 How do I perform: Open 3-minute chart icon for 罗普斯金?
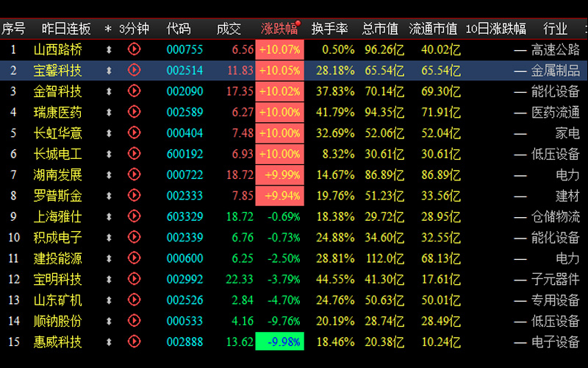click(x=134, y=196)
